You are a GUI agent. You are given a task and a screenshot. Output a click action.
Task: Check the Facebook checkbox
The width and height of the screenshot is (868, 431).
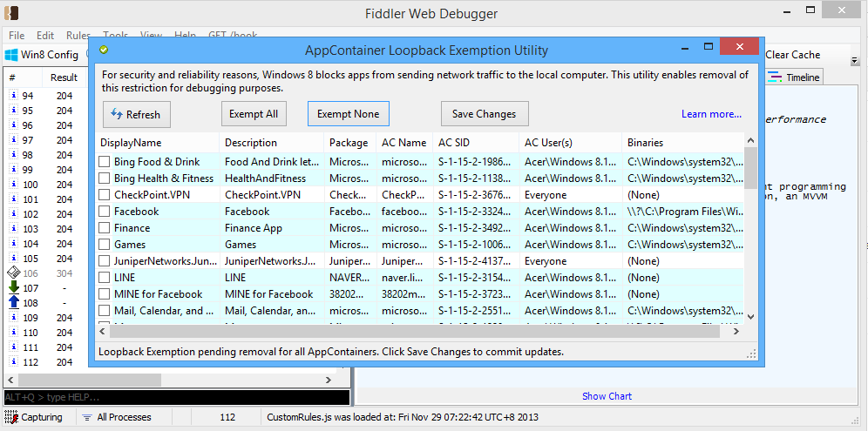point(104,212)
